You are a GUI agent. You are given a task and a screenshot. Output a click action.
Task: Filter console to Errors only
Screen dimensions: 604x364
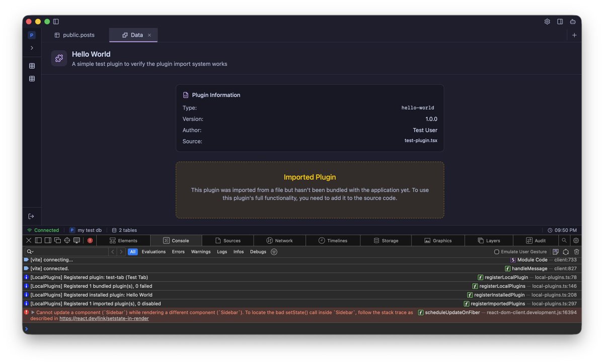coord(178,251)
